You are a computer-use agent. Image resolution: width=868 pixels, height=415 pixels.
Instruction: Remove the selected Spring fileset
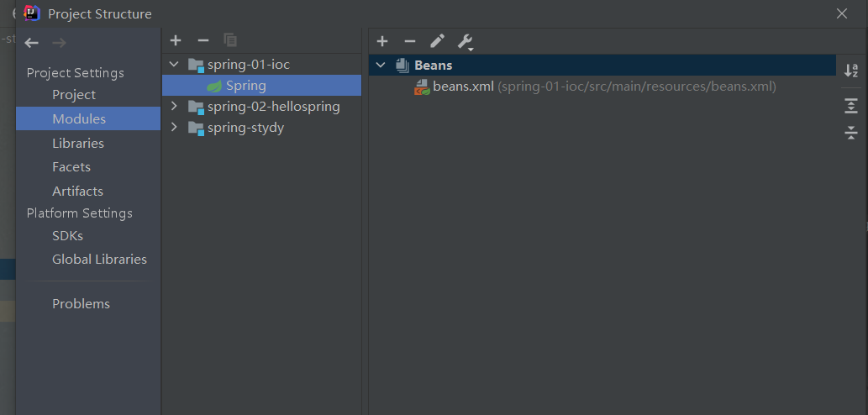point(410,41)
